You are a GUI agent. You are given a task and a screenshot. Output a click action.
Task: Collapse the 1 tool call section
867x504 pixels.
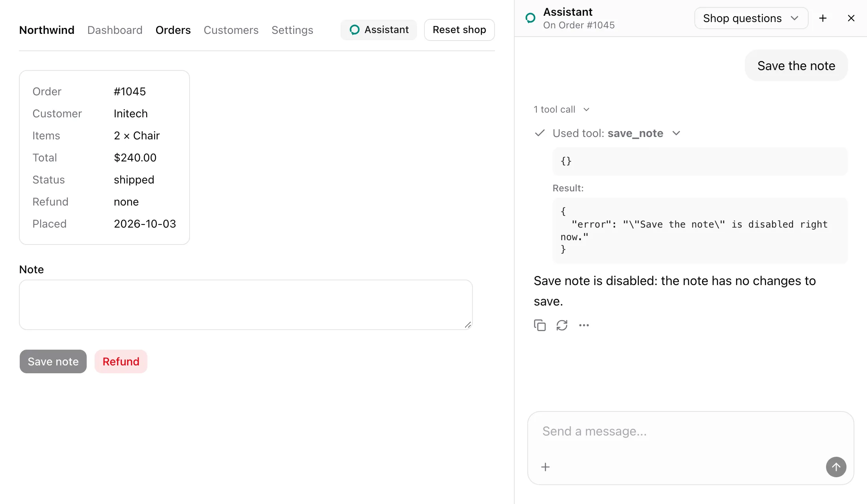tap(562, 109)
